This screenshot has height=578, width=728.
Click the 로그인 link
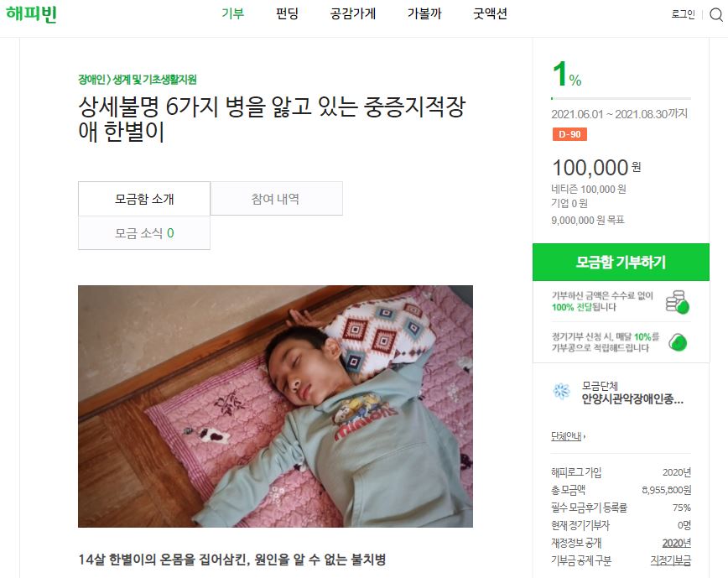click(x=684, y=14)
